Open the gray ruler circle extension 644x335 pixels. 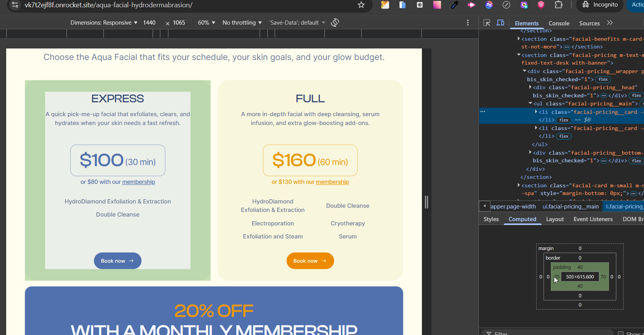pyautogui.click(x=507, y=5)
